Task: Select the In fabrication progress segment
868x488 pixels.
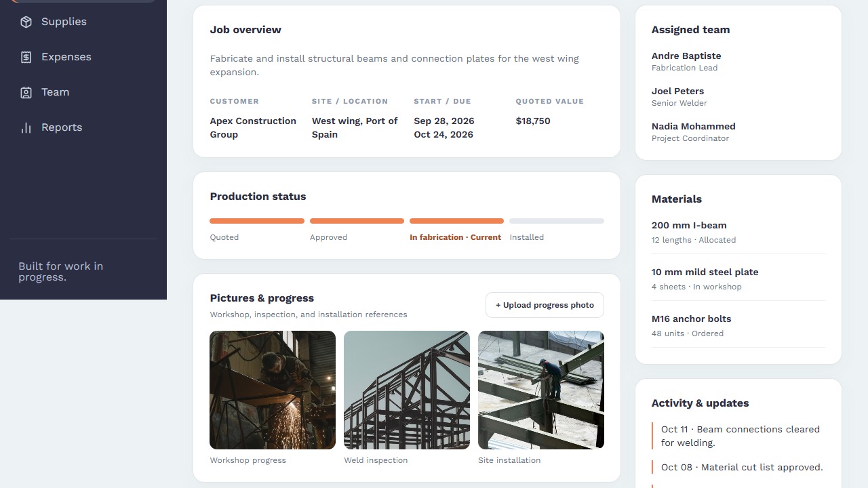Action: 457,221
